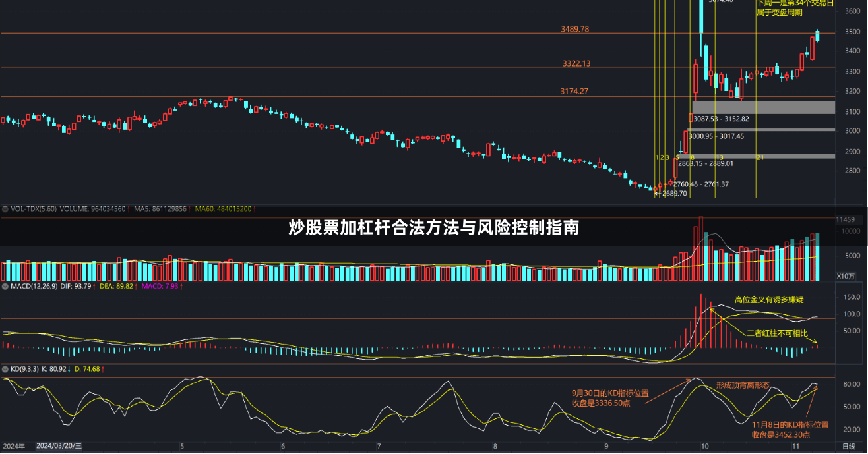Select the MACD(12,26,9) indicator label
The height and width of the screenshot is (454, 868).
point(34,287)
